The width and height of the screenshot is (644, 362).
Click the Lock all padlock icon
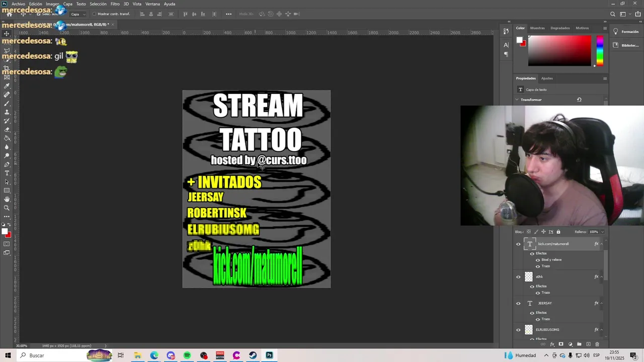click(558, 232)
